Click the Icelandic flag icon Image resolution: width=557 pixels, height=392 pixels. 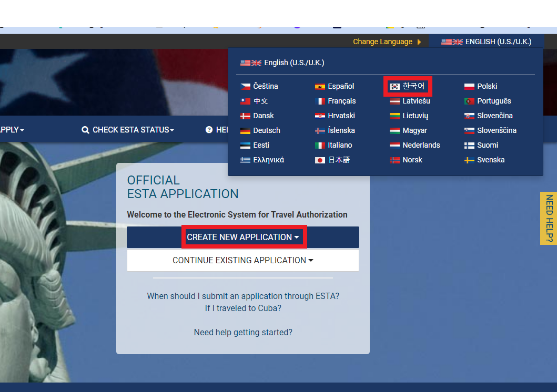(x=320, y=130)
